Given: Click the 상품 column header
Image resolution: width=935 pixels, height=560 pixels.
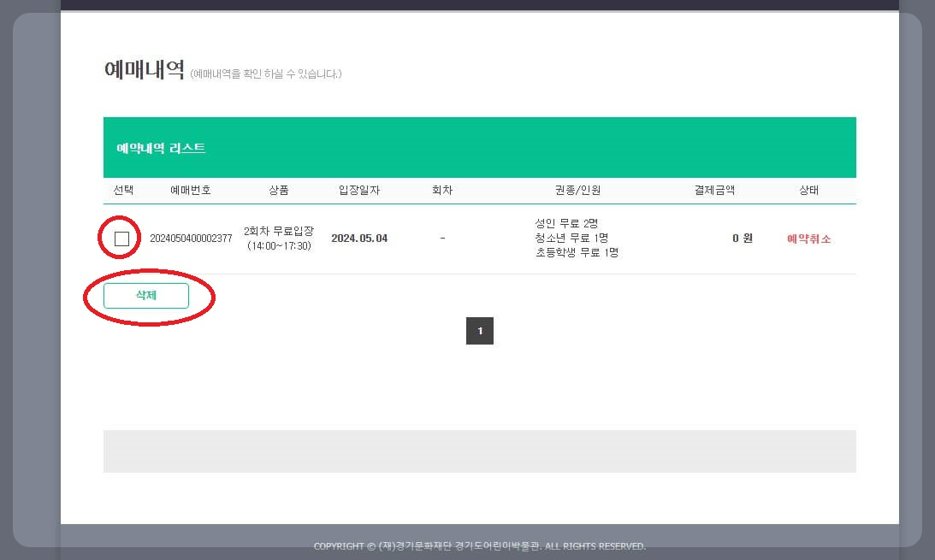Looking at the screenshot, I should [x=278, y=190].
